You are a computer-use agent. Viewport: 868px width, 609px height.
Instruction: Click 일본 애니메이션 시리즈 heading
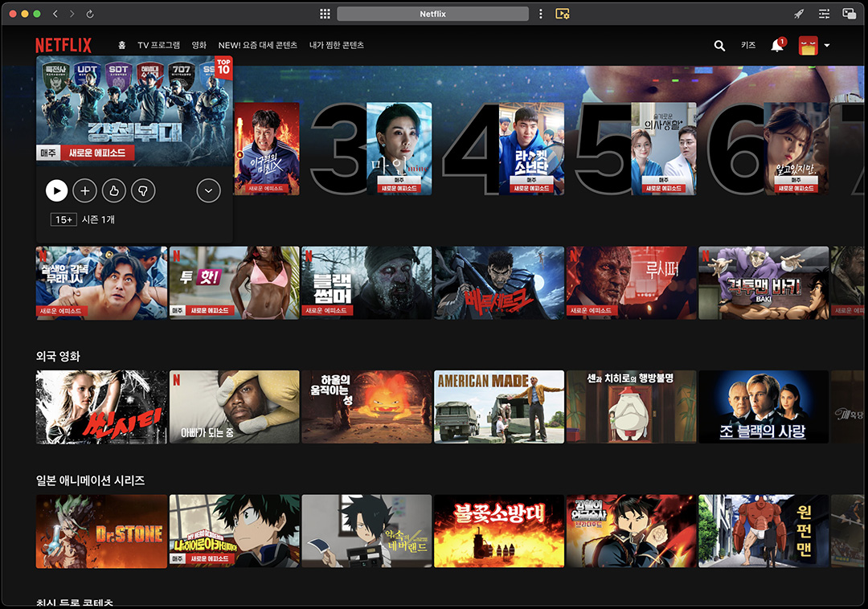(90, 480)
